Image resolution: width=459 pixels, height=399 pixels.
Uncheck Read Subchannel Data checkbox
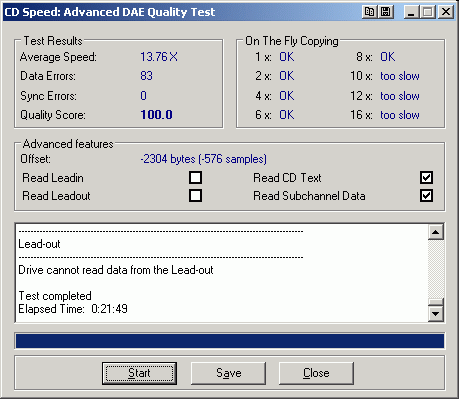coord(426,196)
